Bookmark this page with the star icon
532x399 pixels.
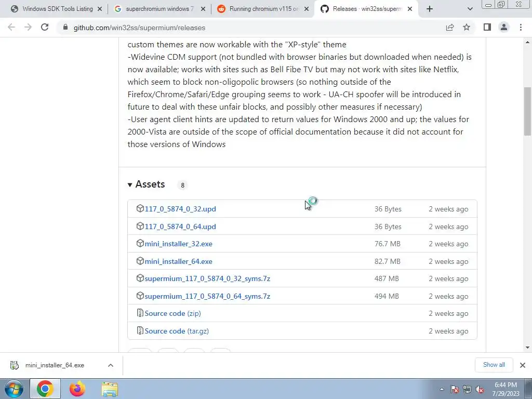[x=467, y=27]
